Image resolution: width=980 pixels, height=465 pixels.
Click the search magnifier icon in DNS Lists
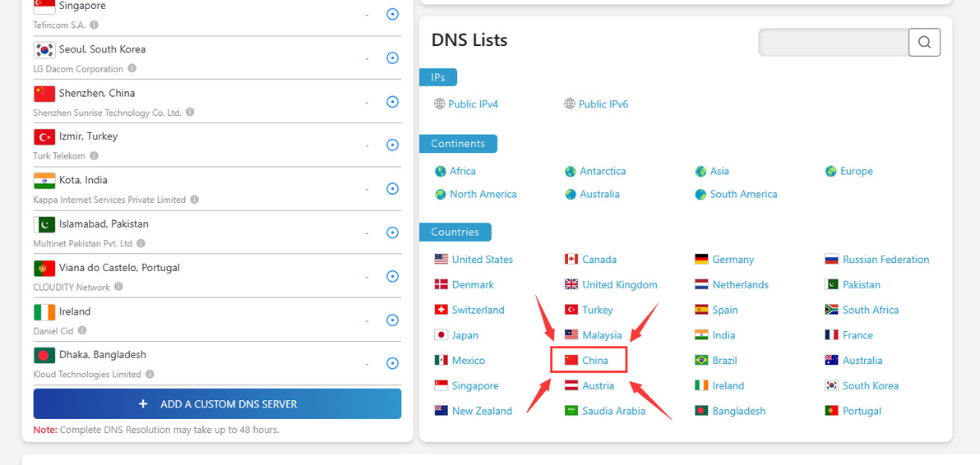(924, 43)
